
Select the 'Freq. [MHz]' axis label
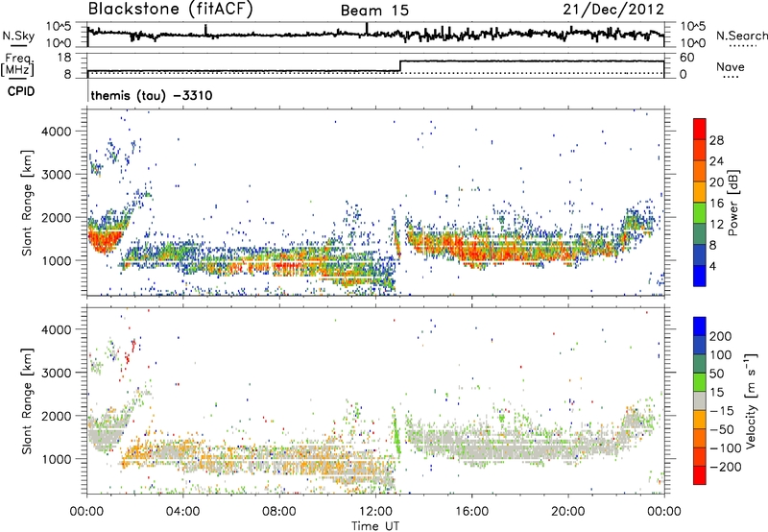click(17, 64)
